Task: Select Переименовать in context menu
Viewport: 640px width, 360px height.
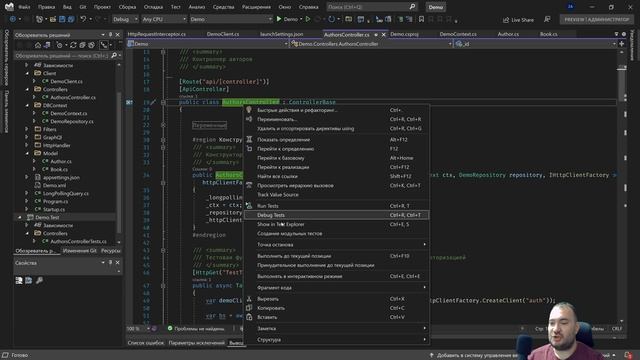Action: pos(337,119)
